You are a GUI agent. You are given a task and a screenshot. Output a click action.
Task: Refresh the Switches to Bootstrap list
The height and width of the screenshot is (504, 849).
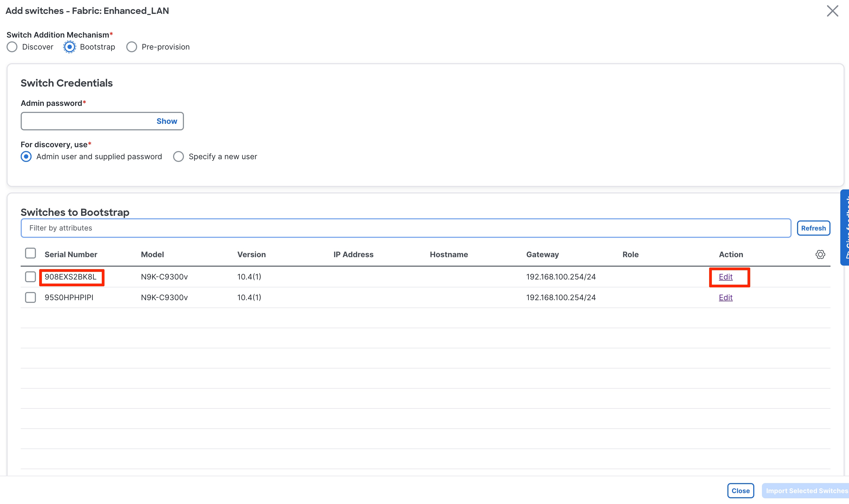[813, 228]
